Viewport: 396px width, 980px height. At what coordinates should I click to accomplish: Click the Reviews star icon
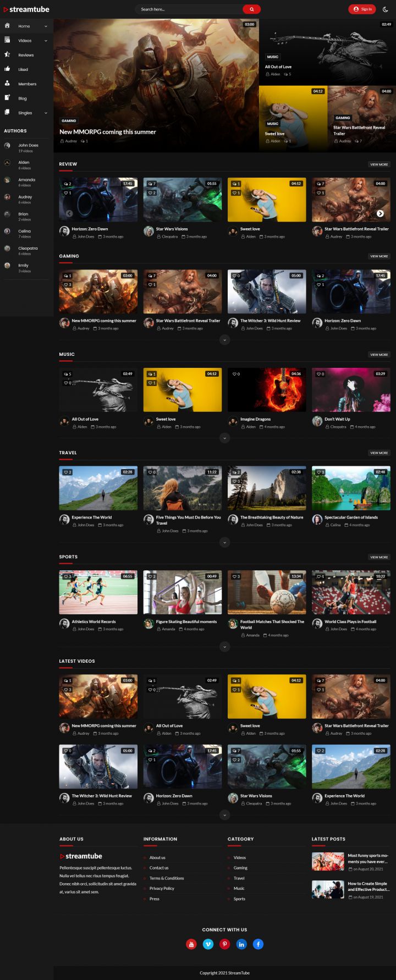point(7,54)
